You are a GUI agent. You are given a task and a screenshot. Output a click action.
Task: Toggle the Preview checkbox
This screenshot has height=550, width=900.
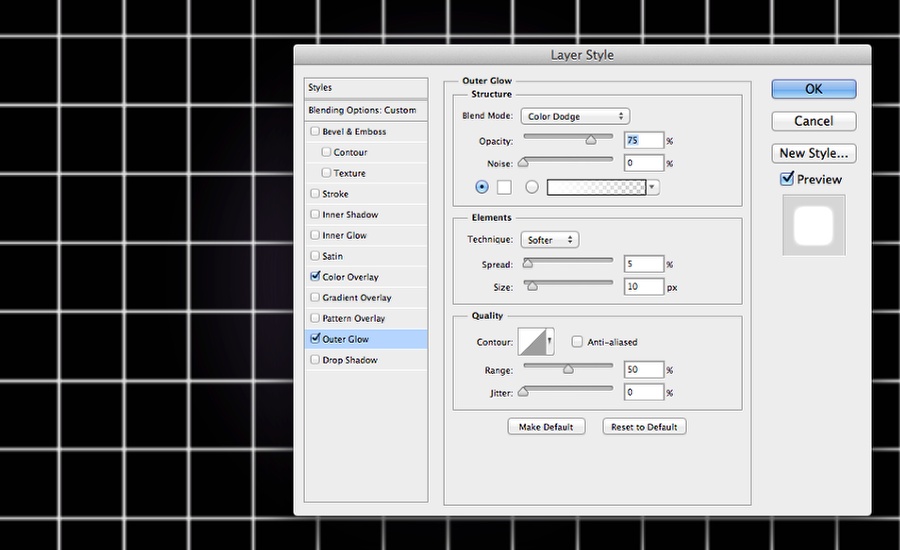click(x=787, y=179)
